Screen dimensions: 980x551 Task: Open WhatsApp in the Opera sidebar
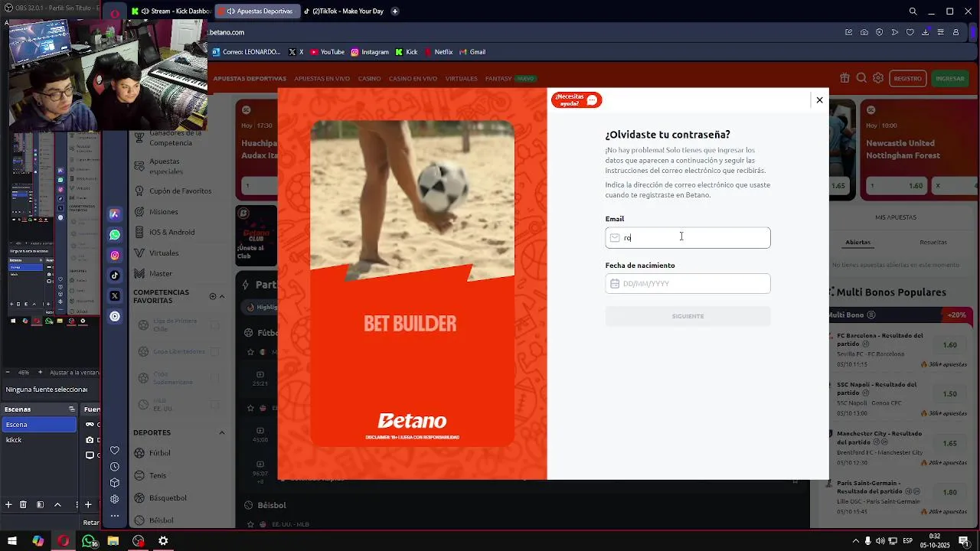(x=115, y=235)
